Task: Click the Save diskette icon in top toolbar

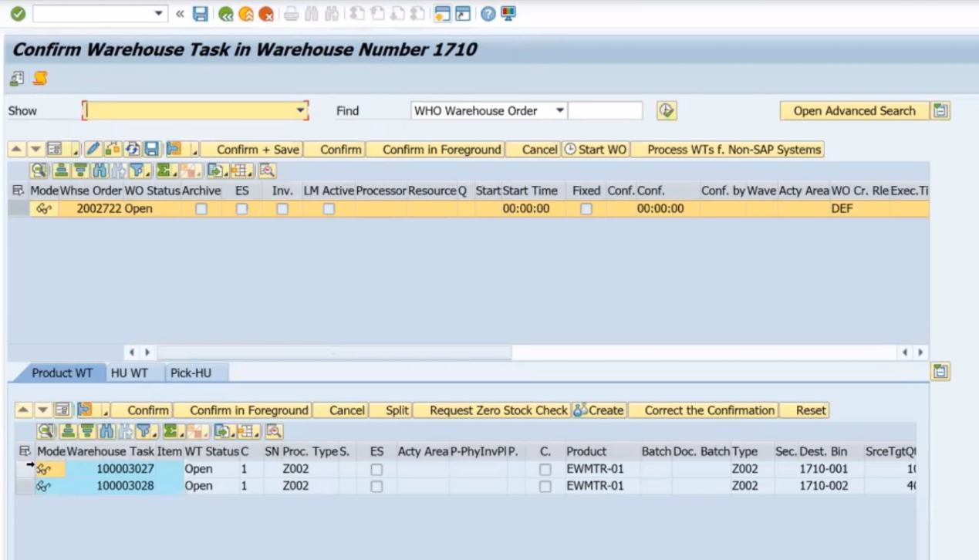Action: tap(201, 14)
